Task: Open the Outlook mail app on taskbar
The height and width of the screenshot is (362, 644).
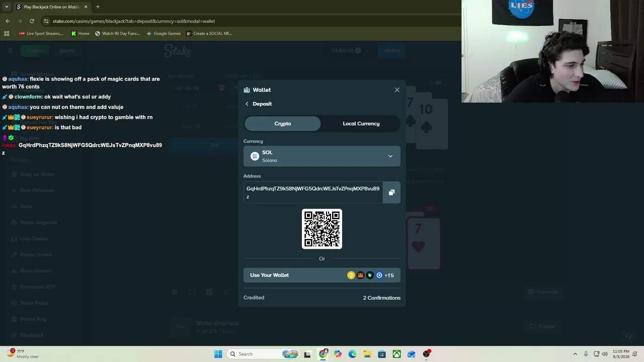Action: [412, 354]
